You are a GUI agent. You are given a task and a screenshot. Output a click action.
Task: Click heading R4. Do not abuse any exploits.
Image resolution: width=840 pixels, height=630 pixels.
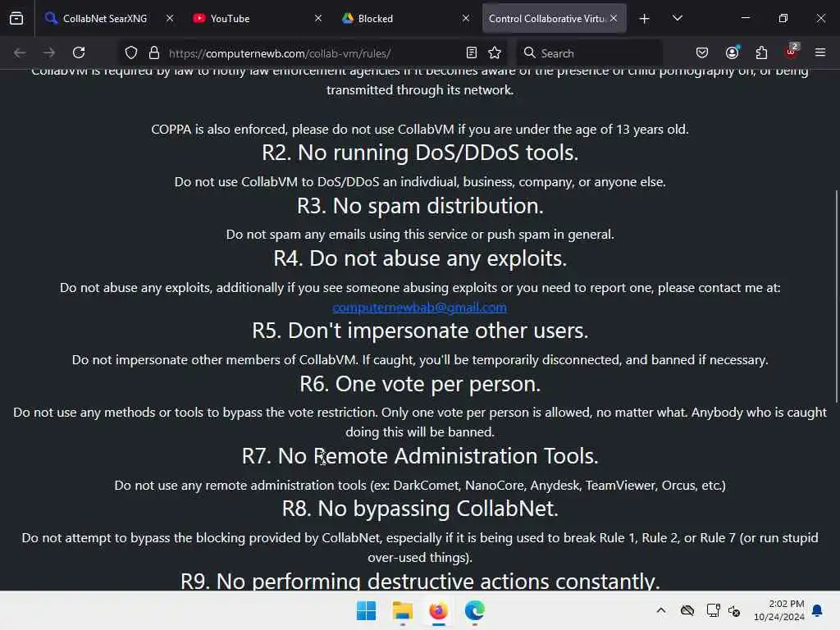420,258
